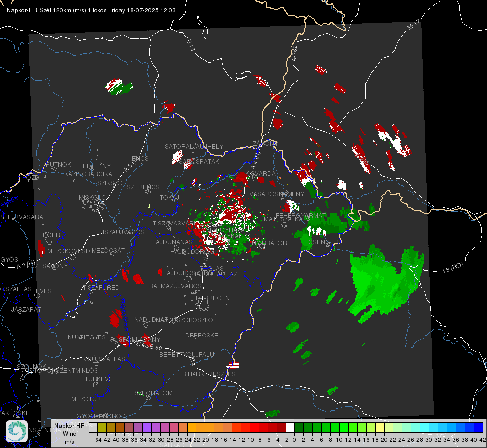This screenshot has height=448, width=487.
Task: Click the TISZAÚJVÁROS label
Action: 122,232
